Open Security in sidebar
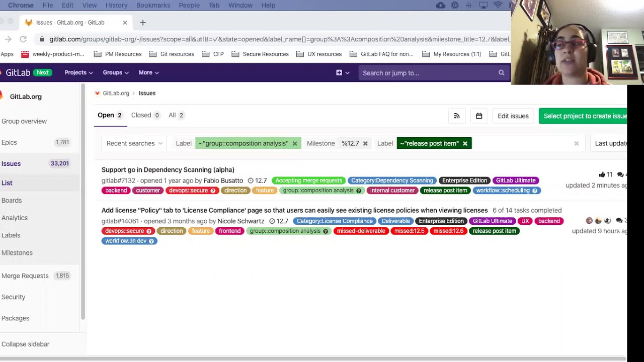The image size is (644, 362). click(14, 297)
